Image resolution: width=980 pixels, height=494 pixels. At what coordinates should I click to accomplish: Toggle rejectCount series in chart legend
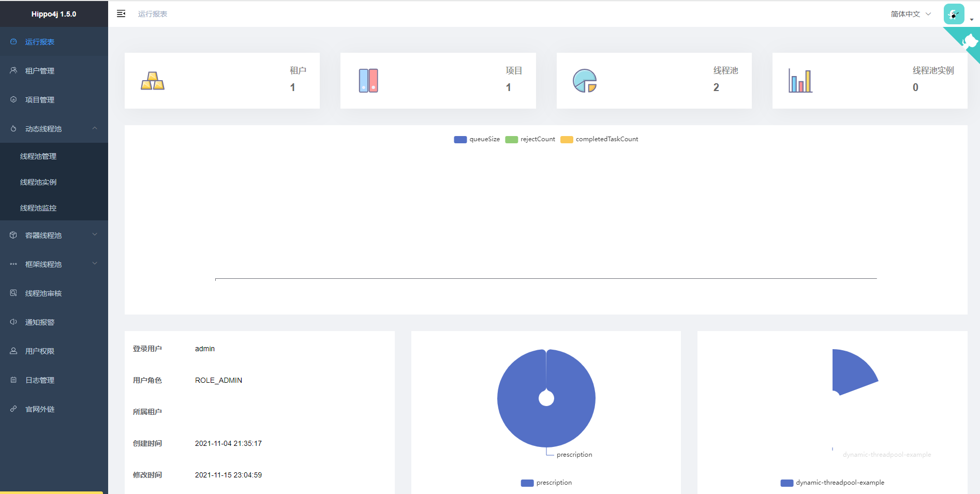(x=530, y=139)
